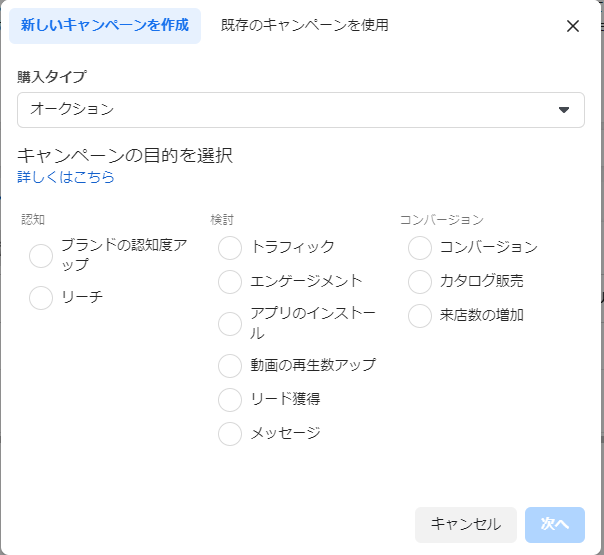Select 動画の再生数アップ radio button
Image resolution: width=604 pixels, height=555 pixels.
click(x=230, y=366)
